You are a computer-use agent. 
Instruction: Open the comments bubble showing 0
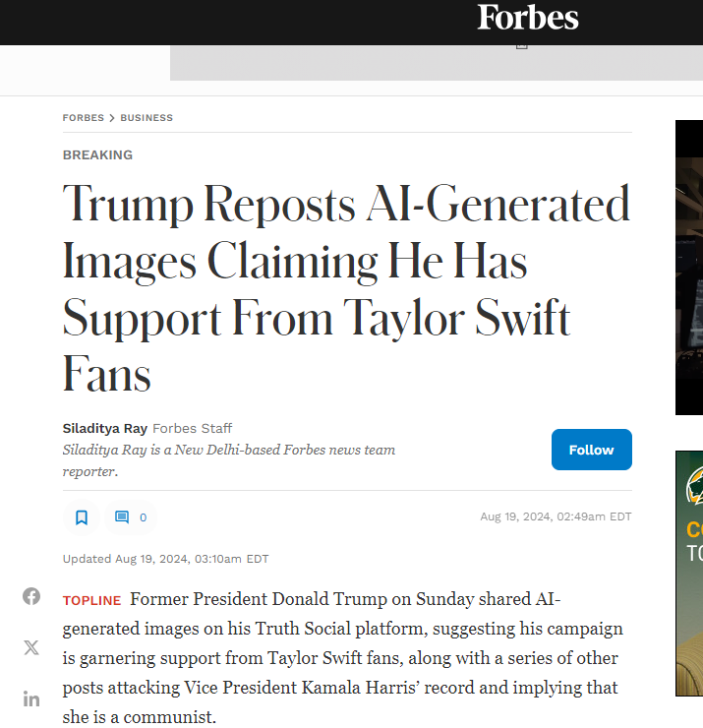click(131, 517)
